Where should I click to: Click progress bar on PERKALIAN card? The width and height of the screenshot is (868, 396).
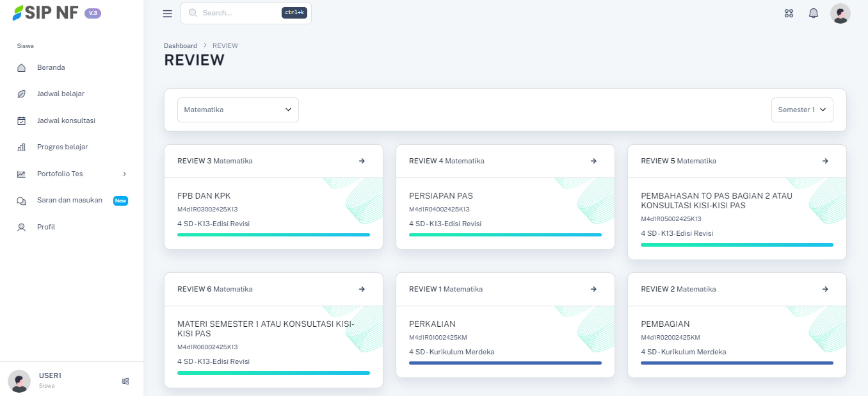pos(505,363)
